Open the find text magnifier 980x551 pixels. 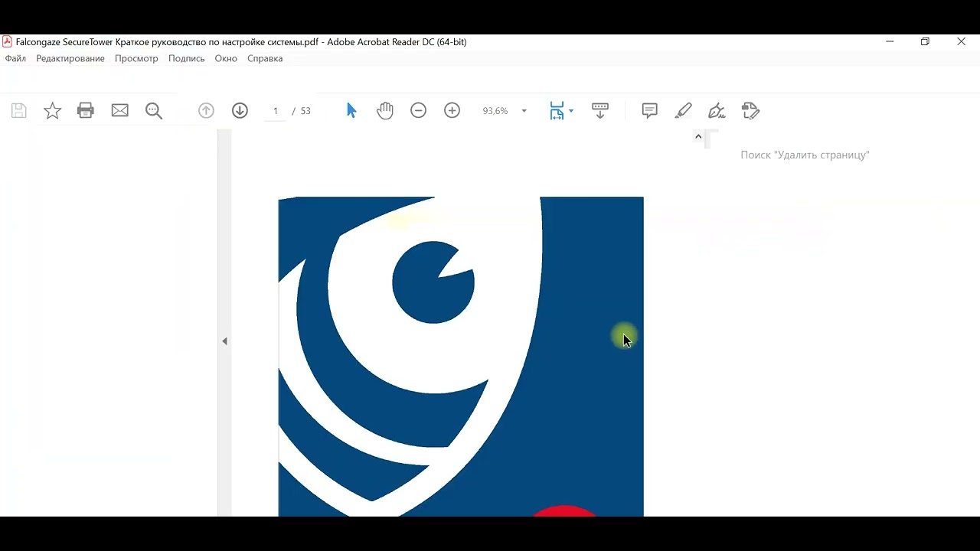click(154, 111)
